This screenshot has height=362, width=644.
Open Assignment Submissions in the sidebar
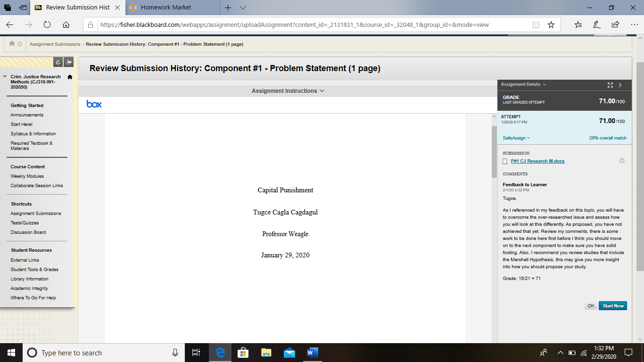36,214
